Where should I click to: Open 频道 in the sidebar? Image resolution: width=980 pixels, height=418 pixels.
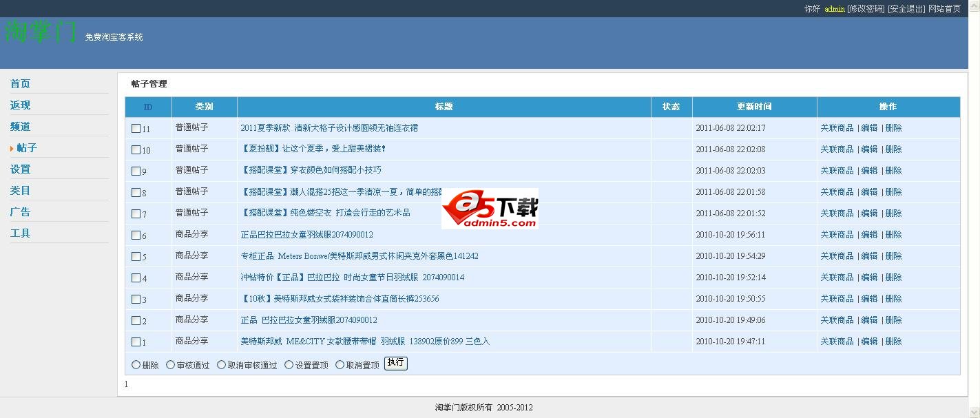tap(20, 127)
